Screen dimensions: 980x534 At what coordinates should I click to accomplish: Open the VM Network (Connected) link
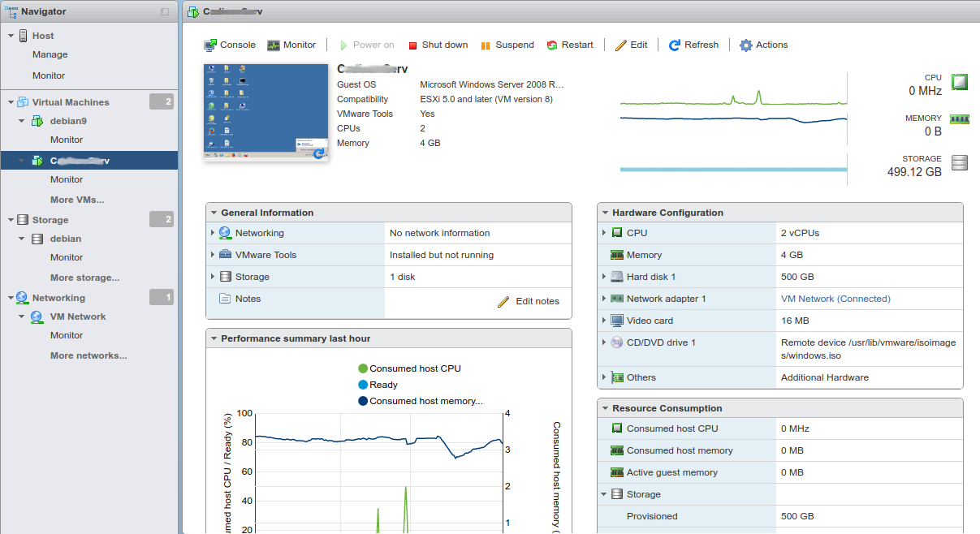tap(835, 299)
